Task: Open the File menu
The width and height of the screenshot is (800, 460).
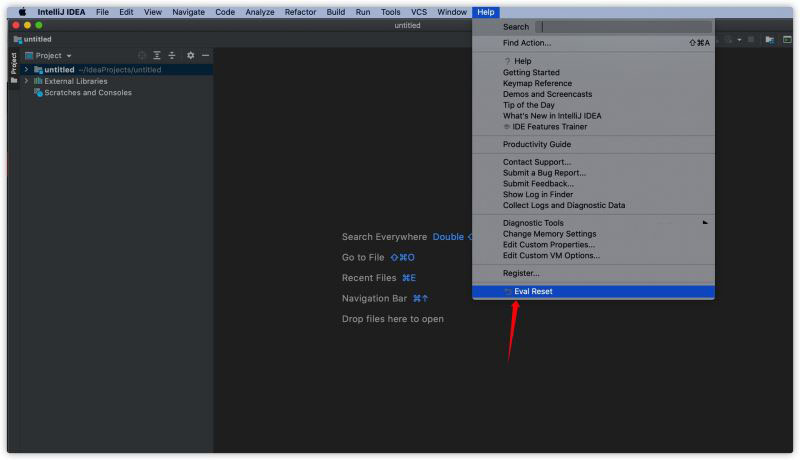Action: [102, 12]
